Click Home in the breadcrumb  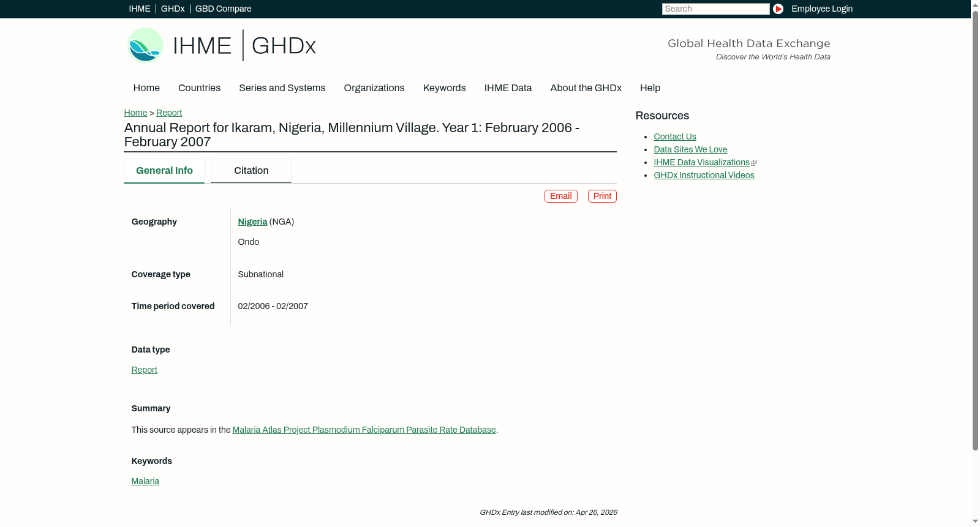pos(135,113)
